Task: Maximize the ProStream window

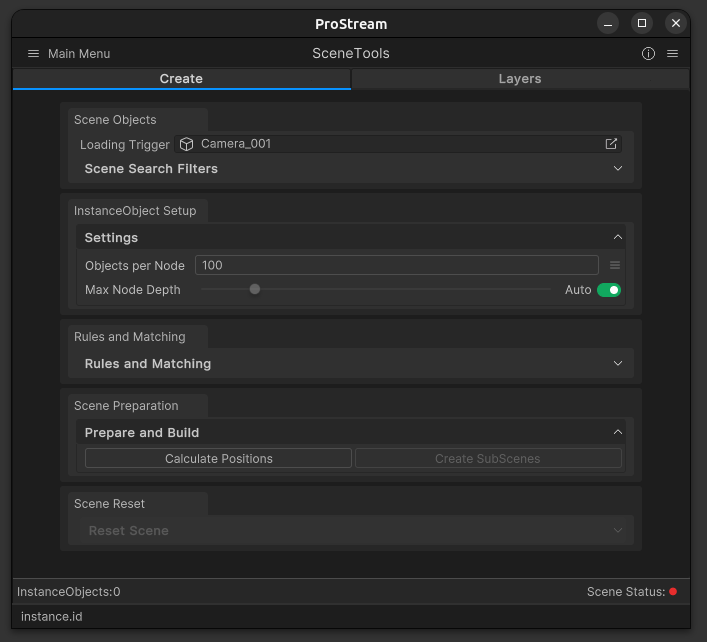Action: tap(642, 23)
